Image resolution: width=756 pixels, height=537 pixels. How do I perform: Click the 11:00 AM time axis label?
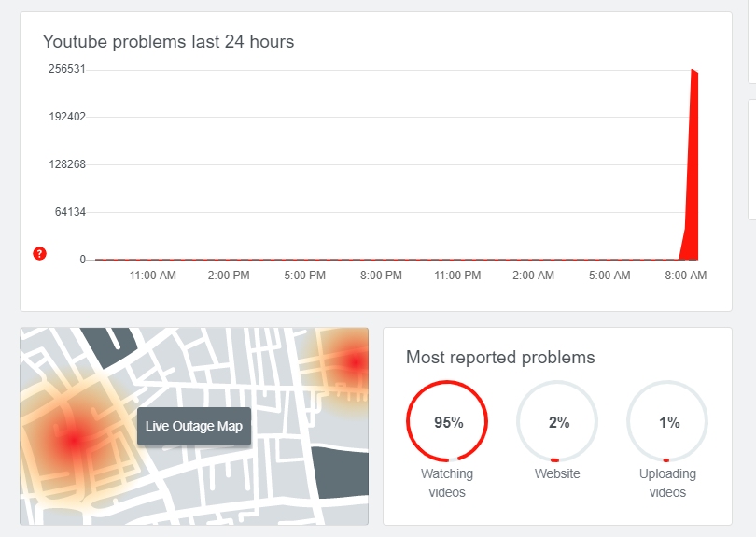pyautogui.click(x=152, y=276)
